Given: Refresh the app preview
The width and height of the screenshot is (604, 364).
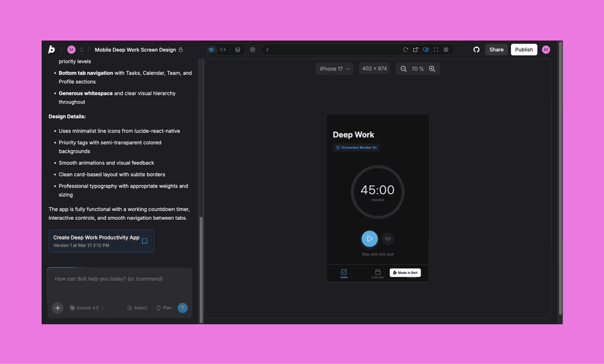Looking at the screenshot, I should (405, 49).
